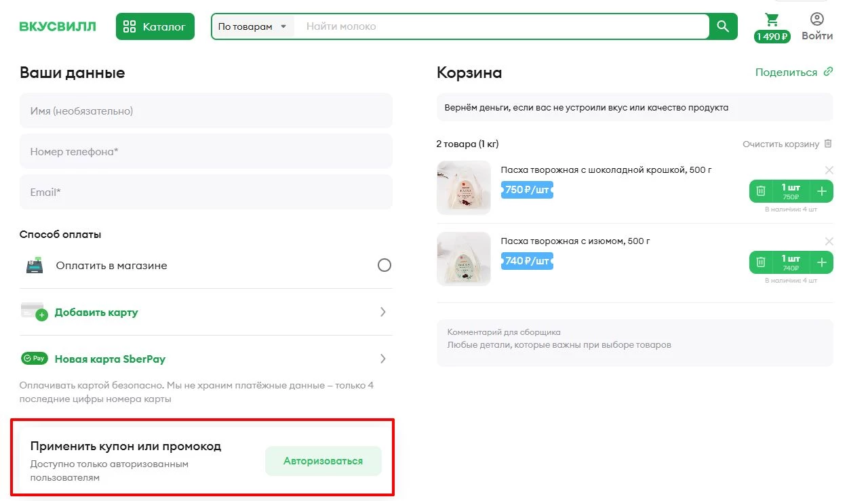Open the Каталог menu

[155, 26]
